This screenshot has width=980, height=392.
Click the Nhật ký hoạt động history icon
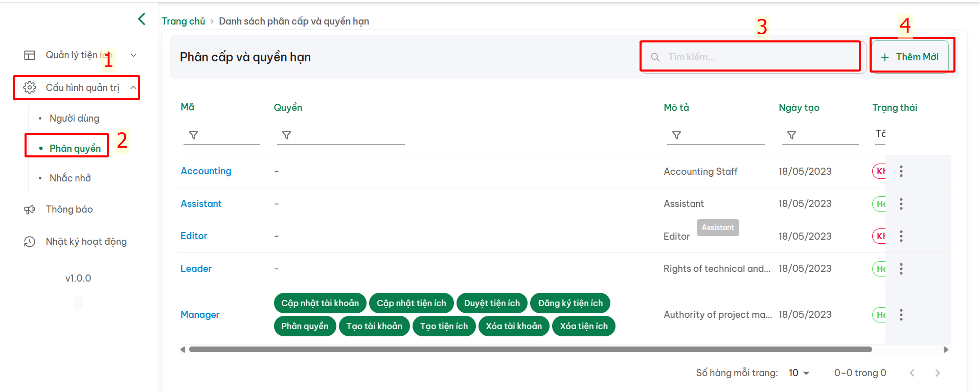click(x=30, y=242)
